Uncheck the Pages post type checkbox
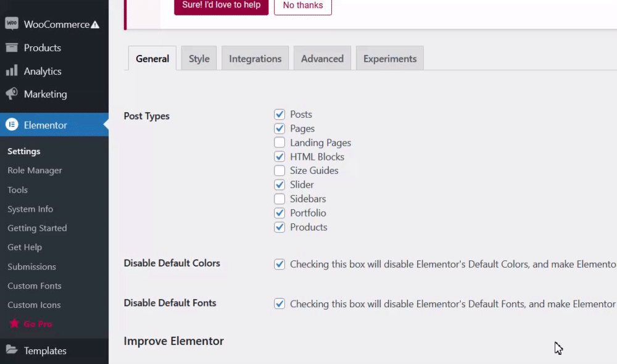 [280, 128]
